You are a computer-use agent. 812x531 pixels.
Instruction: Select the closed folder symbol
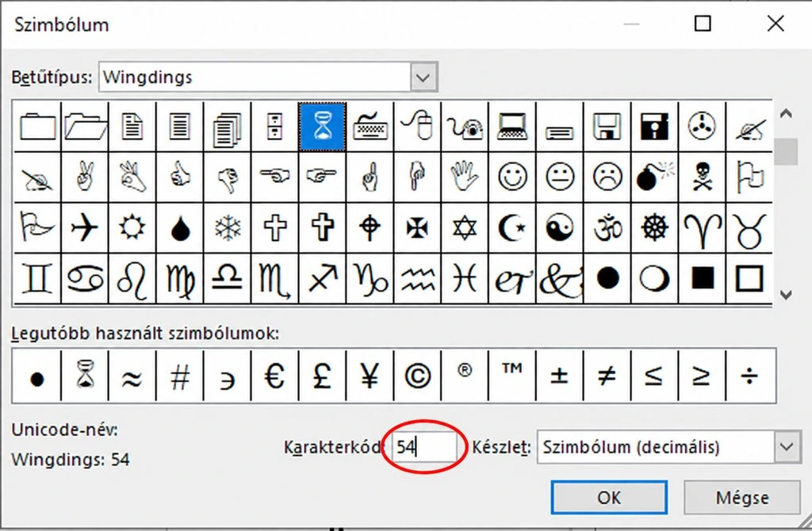pyautogui.click(x=37, y=126)
